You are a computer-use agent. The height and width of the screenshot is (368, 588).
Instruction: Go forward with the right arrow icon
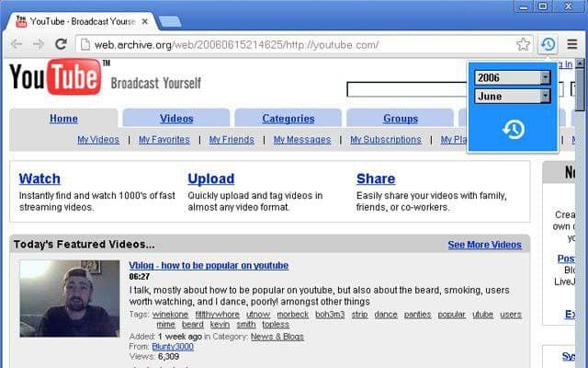click(39, 44)
